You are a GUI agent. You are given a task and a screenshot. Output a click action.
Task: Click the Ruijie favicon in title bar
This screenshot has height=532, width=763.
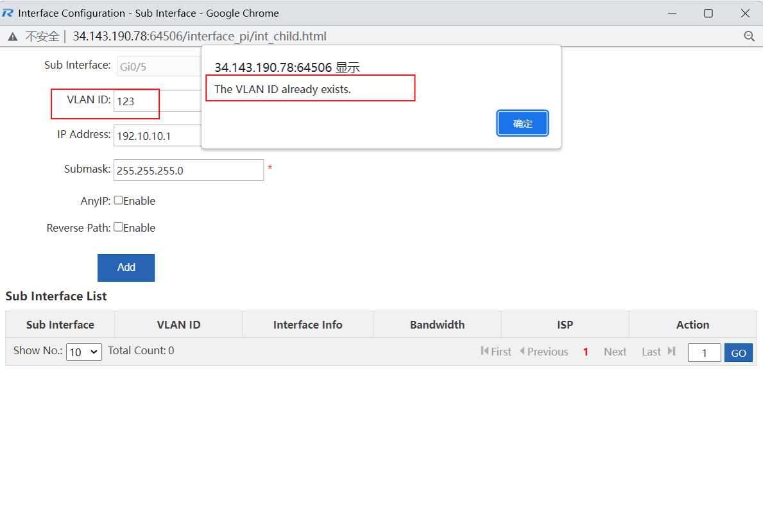[x=8, y=13]
